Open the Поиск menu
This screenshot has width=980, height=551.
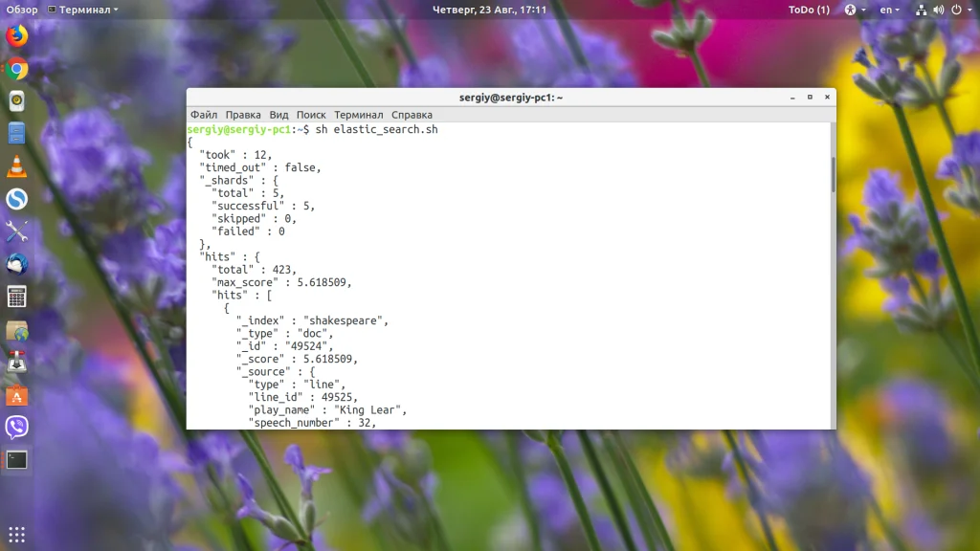pos(311,115)
